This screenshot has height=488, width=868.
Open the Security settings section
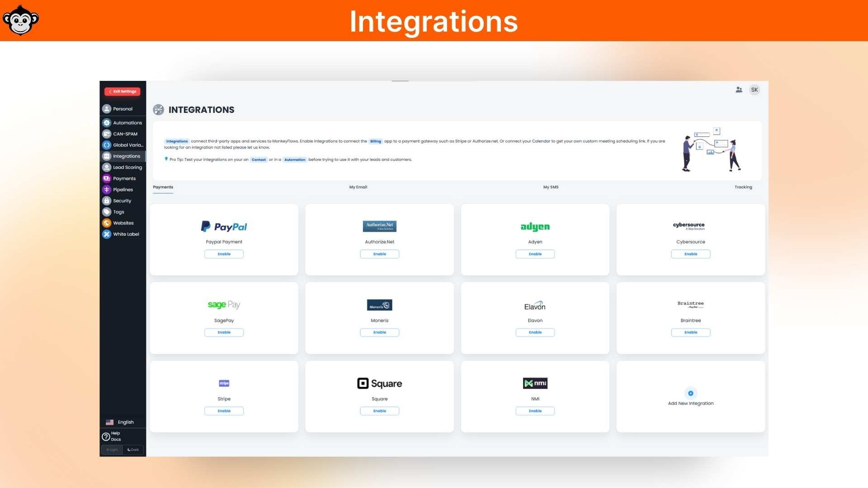tap(121, 201)
